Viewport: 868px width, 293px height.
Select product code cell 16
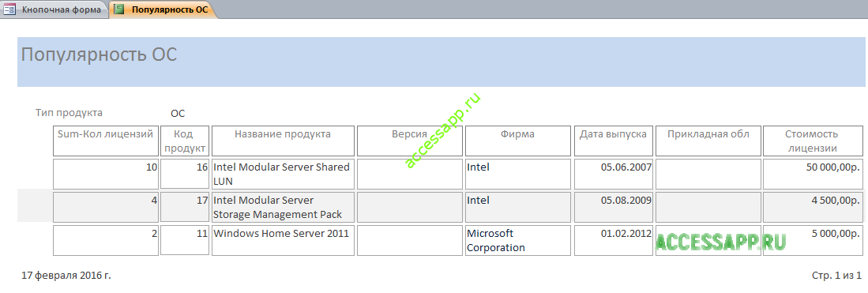point(186,174)
